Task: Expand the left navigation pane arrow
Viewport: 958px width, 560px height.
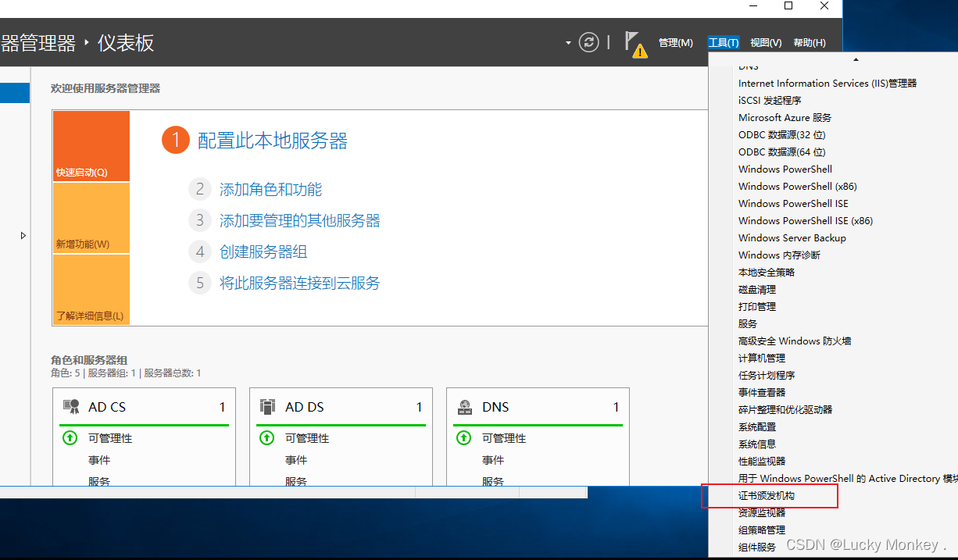Action: [23, 235]
